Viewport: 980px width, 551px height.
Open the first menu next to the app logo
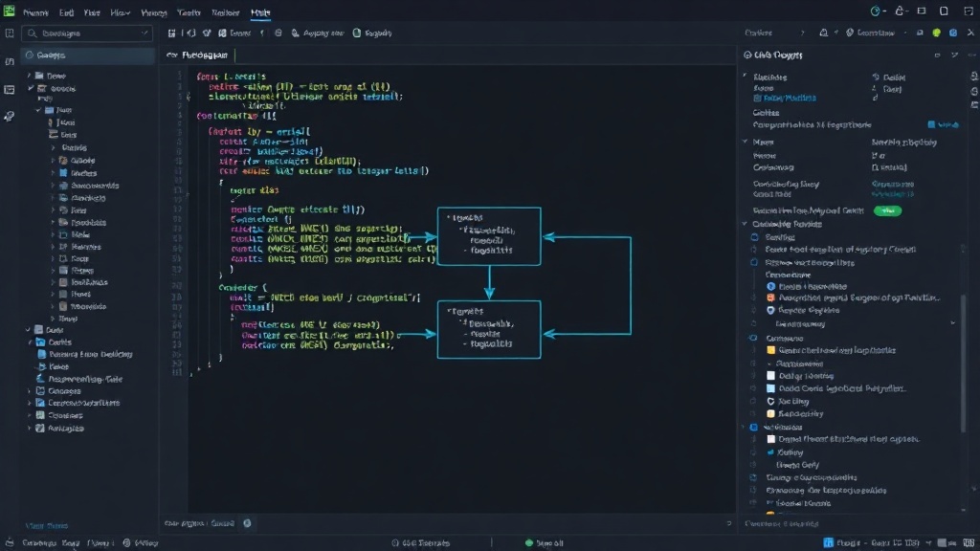35,12
